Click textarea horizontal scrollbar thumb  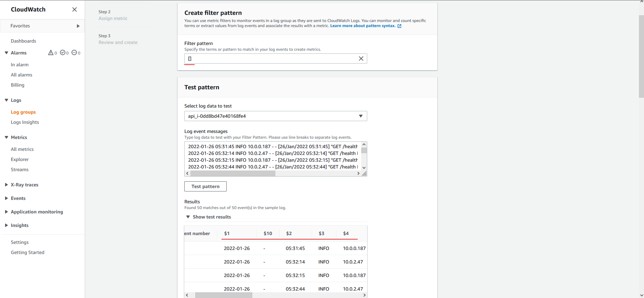click(x=233, y=174)
